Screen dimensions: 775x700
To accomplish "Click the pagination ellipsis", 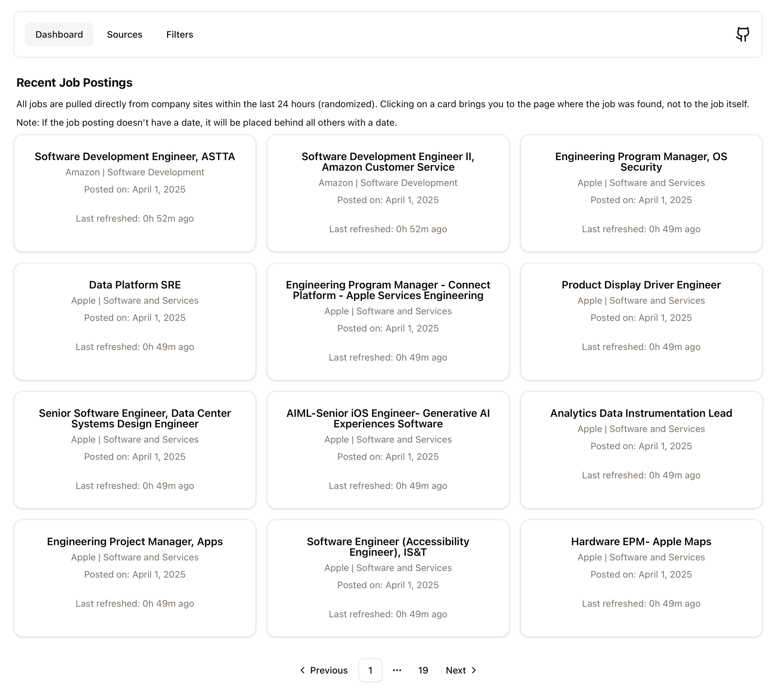I will point(397,670).
